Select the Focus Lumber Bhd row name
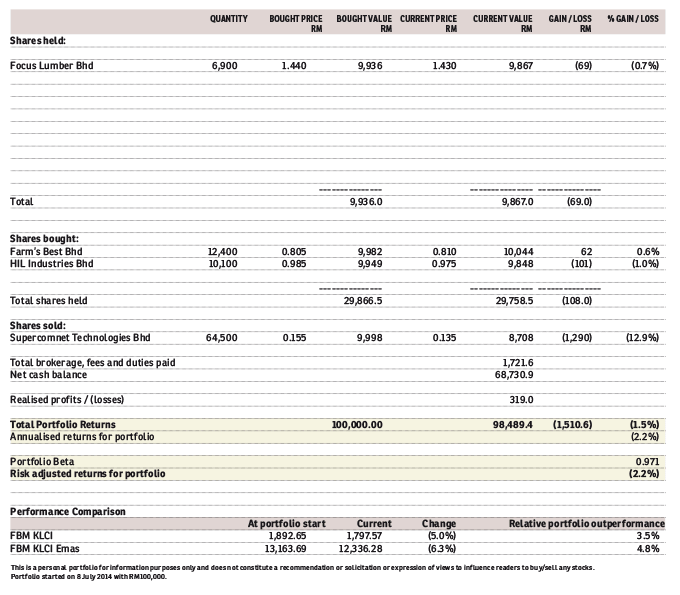Image resolution: width=680 pixels, height=595 pixels. tap(52, 65)
